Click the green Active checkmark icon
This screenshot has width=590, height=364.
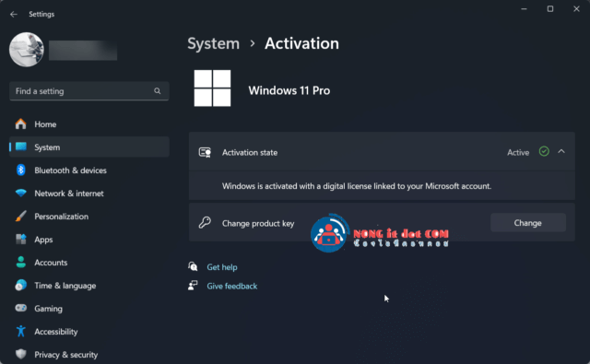coord(544,151)
